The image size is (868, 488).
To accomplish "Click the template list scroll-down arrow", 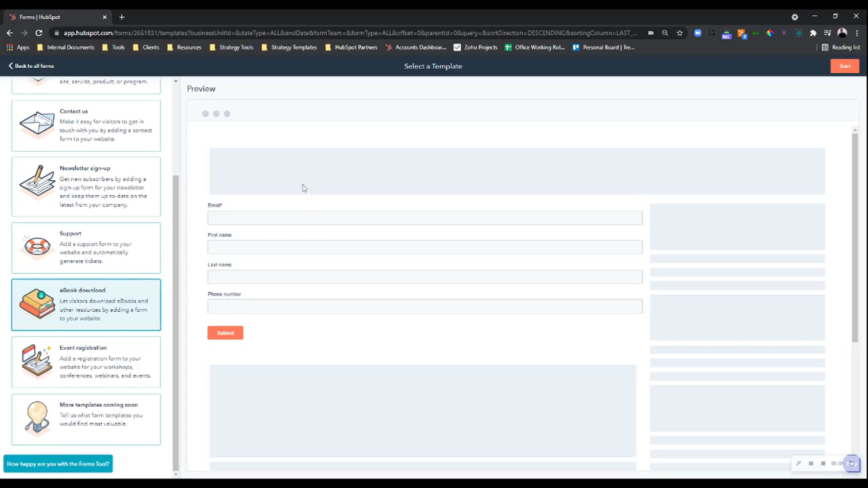I will pos(176,474).
